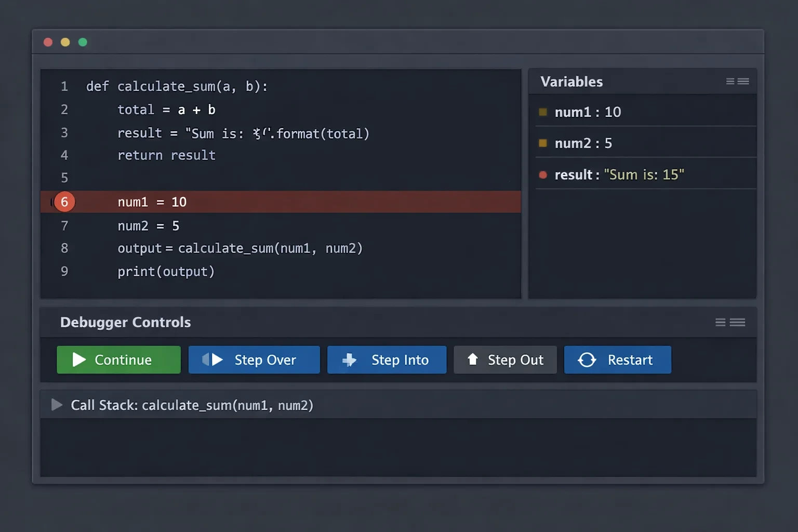This screenshot has width=798, height=532.
Task: Toggle the orange marker next to num1
Action: pyautogui.click(x=543, y=112)
